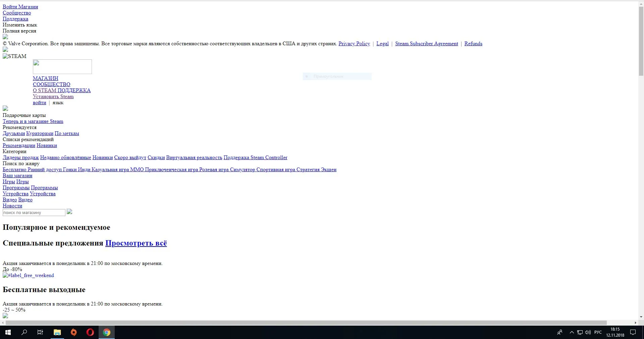Open Симулятор genre link
Viewport: 644px width, 339px height.
243,169
